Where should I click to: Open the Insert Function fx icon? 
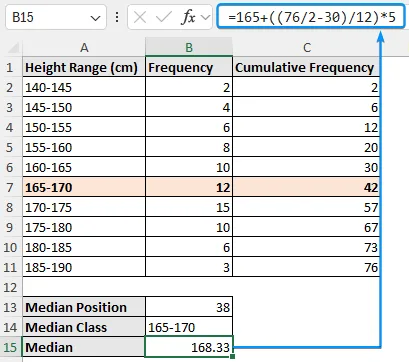pos(188,17)
